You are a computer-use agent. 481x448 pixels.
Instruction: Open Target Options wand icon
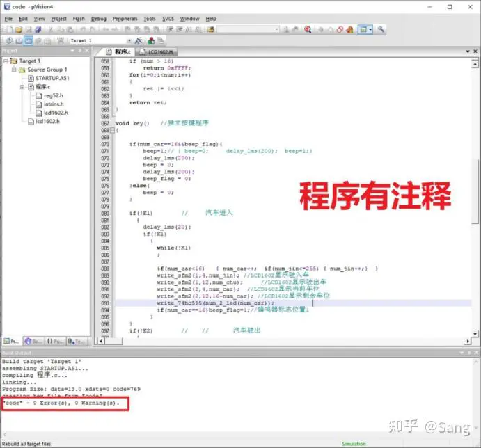point(139,40)
